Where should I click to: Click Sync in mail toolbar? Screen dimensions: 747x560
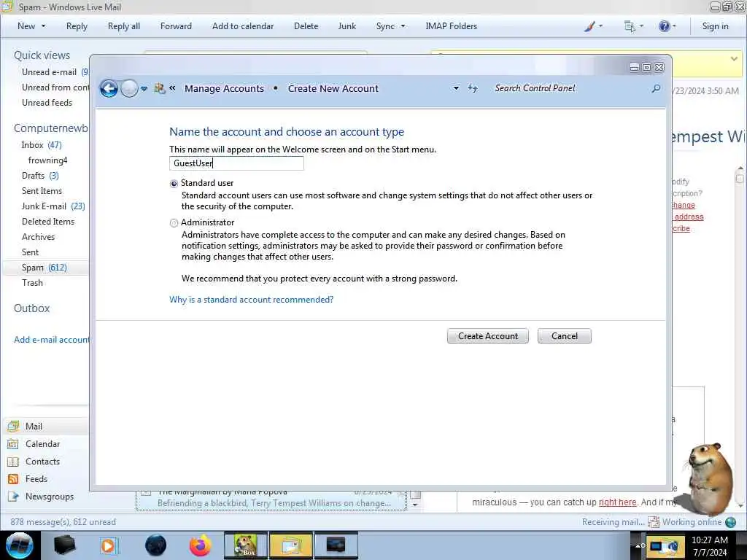tap(385, 26)
